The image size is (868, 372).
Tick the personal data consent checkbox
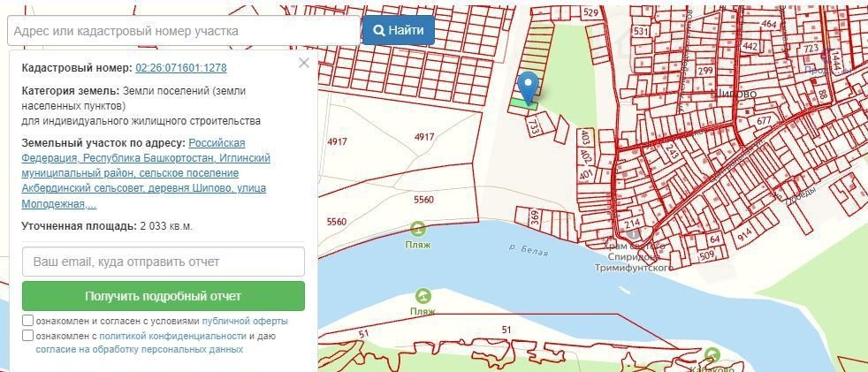tap(28, 336)
